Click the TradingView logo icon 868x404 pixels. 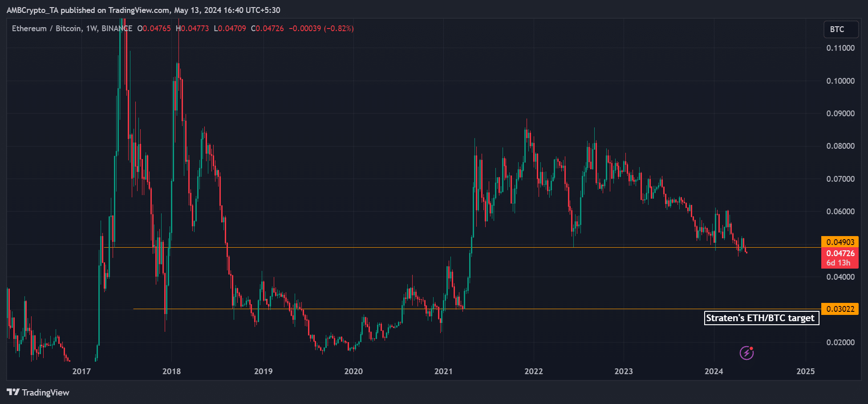pyautogui.click(x=13, y=392)
